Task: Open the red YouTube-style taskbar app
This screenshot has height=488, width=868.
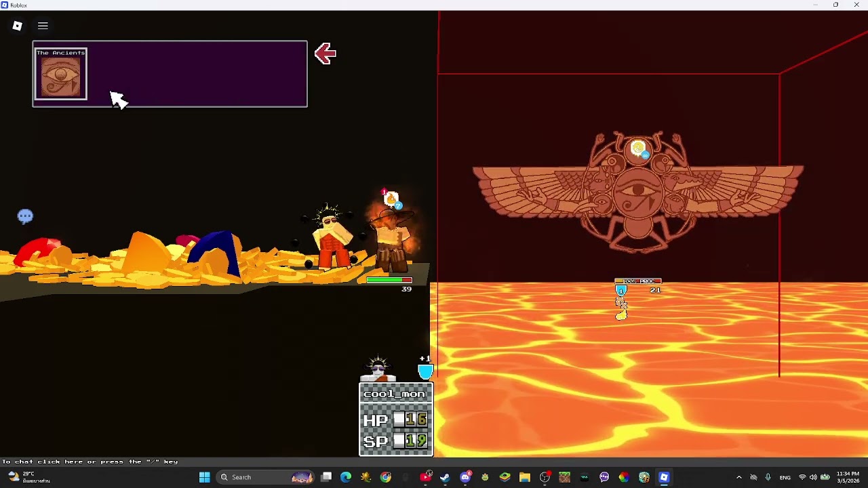Action: [x=425, y=477]
